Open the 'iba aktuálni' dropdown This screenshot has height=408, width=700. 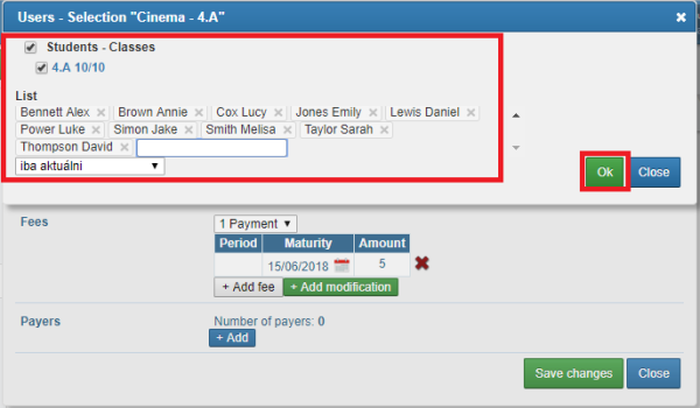(90, 166)
